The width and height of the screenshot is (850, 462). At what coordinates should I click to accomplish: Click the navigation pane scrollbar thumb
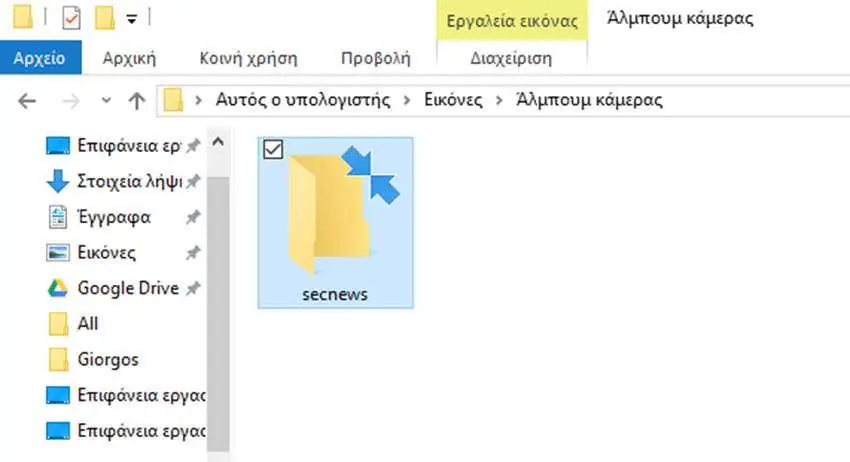[218, 315]
